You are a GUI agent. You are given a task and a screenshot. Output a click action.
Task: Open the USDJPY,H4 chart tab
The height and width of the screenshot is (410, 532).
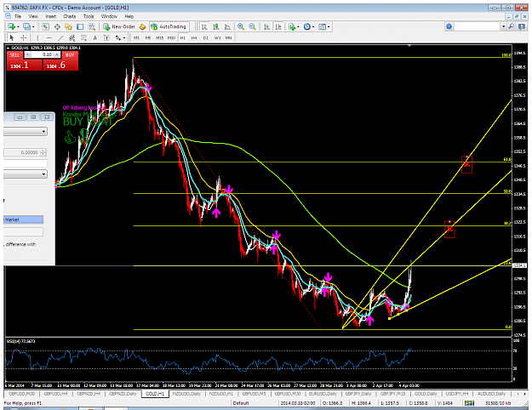coord(457,394)
